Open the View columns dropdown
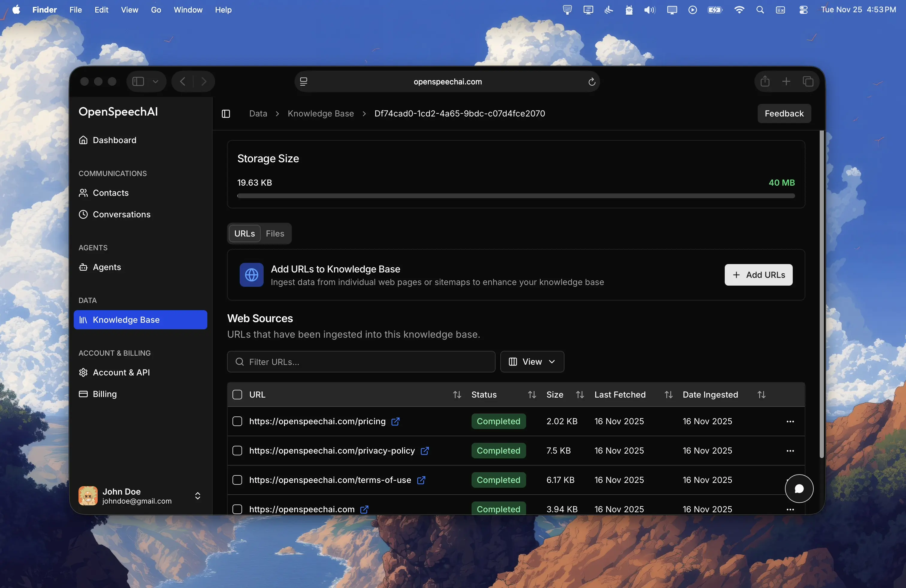 (x=532, y=362)
